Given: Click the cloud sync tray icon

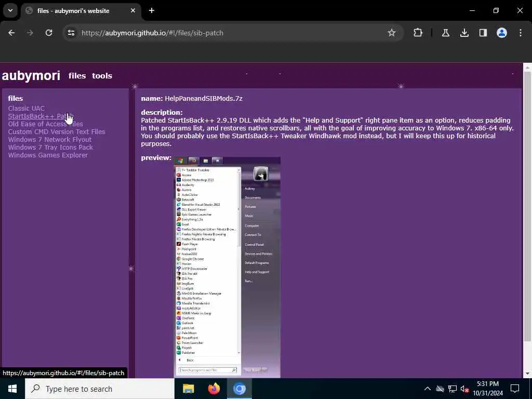Looking at the screenshot, I should tap(440, 389).
